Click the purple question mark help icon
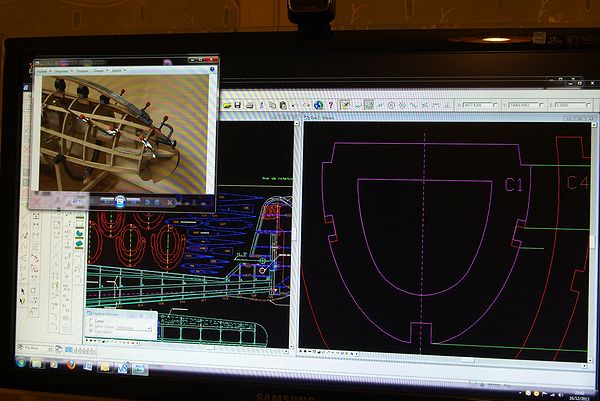 [331, 105]
